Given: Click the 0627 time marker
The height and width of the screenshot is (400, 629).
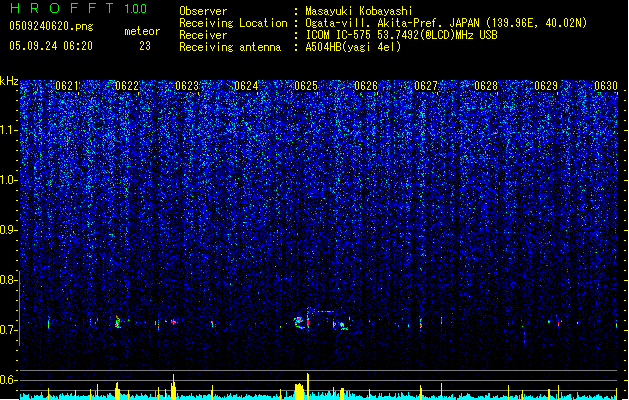Looking at the screenshot, I should [426, 86].
